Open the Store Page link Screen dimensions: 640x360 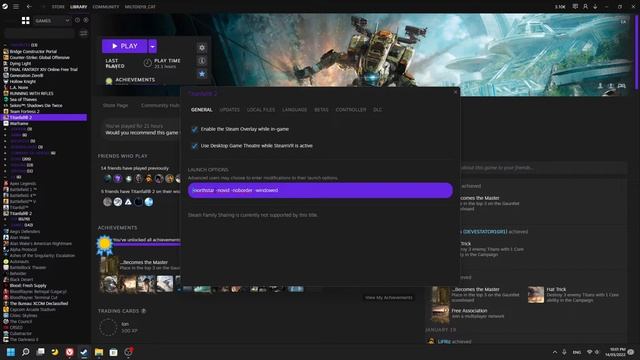coord(115,105)
